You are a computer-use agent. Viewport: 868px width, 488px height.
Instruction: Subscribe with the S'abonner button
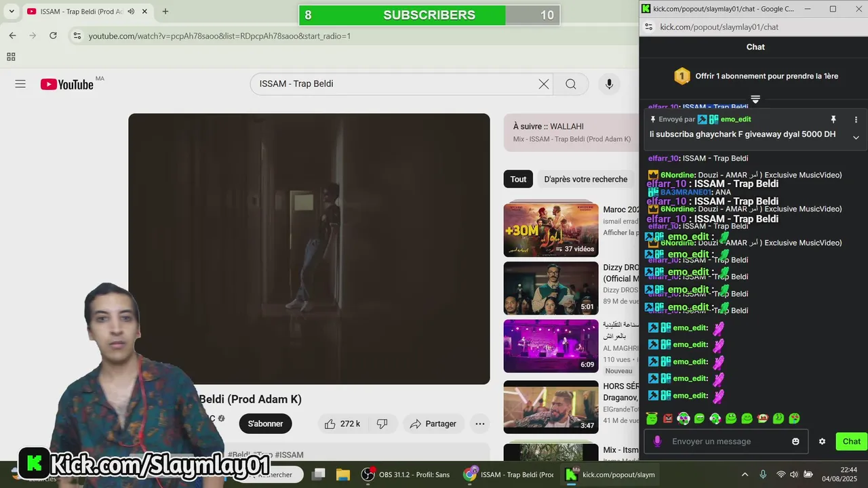265,424
